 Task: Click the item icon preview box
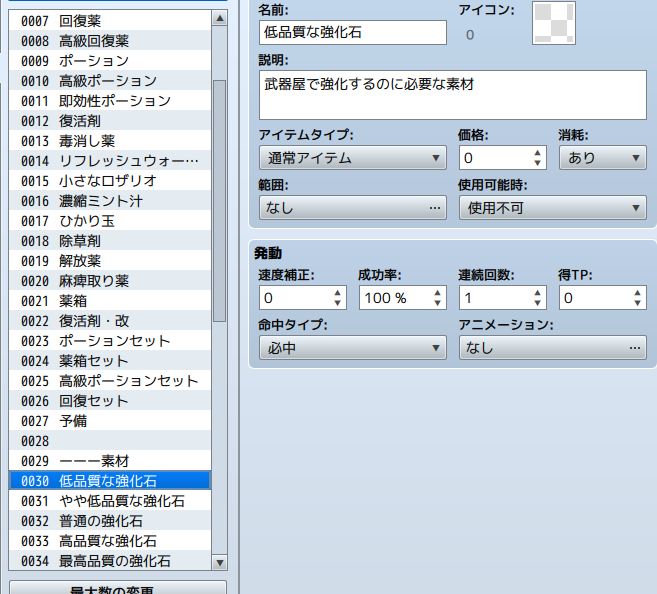[x=553, y=24]
